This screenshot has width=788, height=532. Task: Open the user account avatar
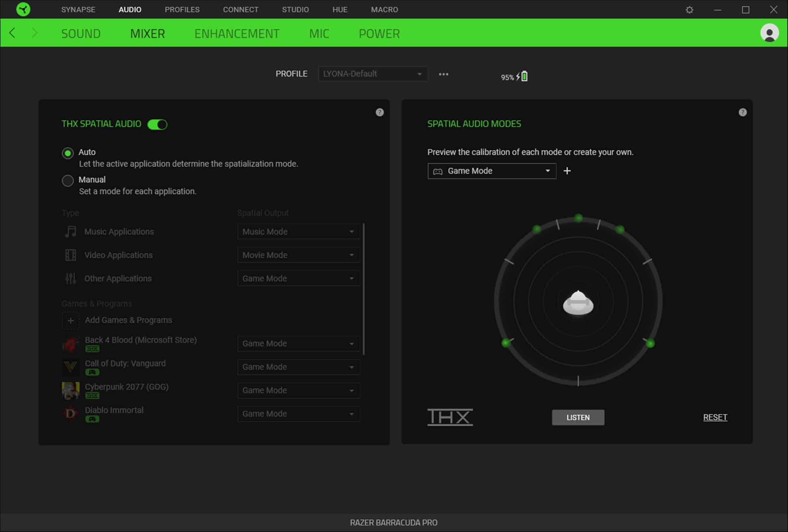(770, 33)
